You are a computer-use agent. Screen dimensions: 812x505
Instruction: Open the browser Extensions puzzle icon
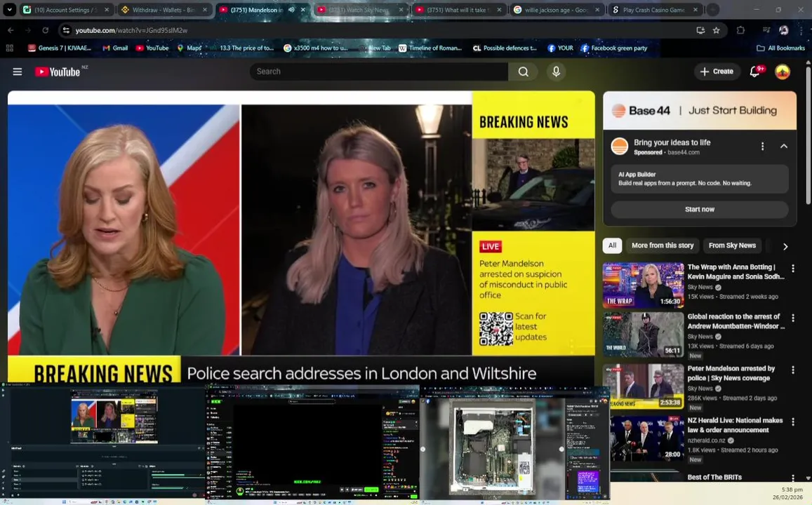pos(740,31)
